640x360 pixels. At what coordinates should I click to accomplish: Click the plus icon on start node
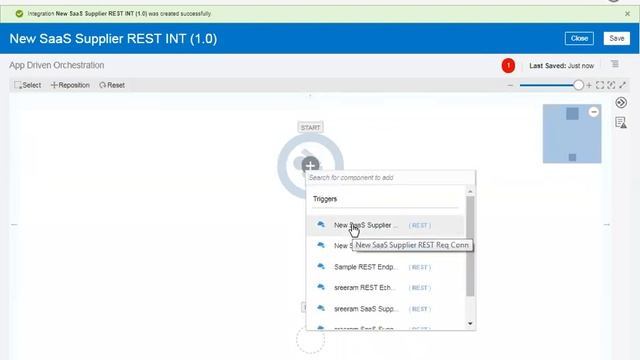pyautogui.click(x=310, y=165)
